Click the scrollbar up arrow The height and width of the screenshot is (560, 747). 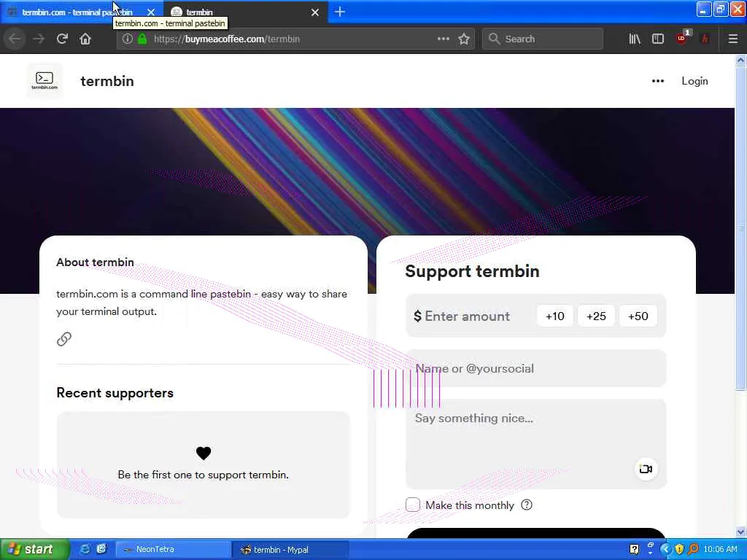coord(740,60)
